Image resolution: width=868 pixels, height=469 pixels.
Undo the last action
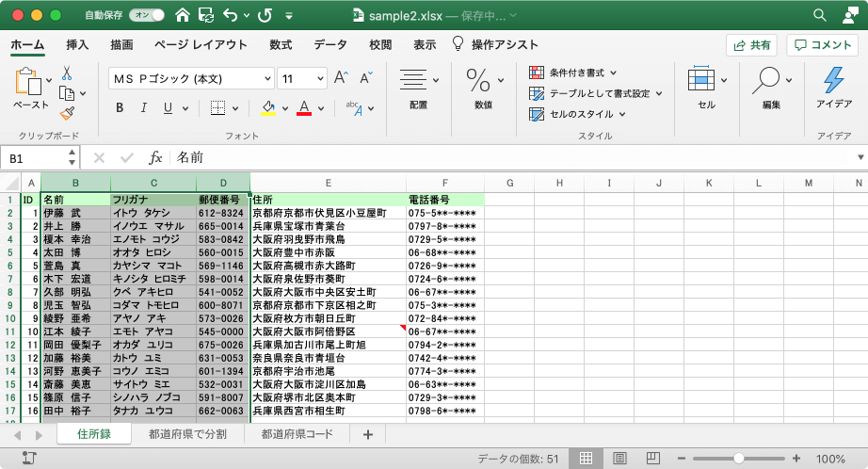click(231, 15)
